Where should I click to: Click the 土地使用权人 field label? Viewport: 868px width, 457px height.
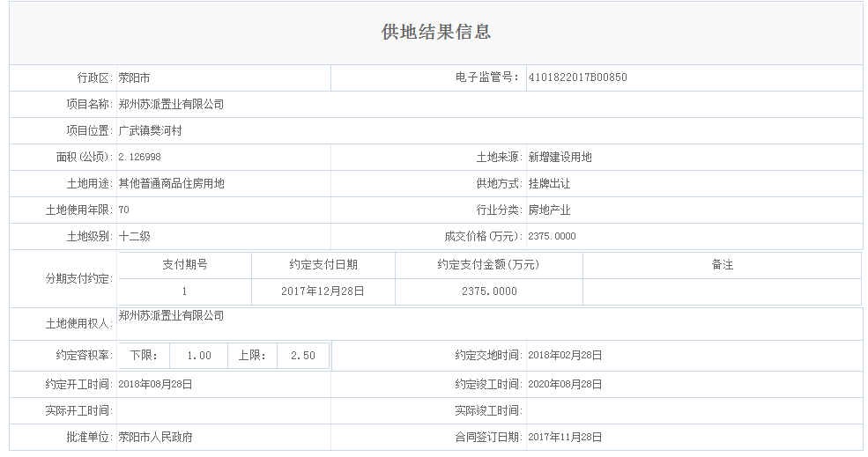point(79,324)
